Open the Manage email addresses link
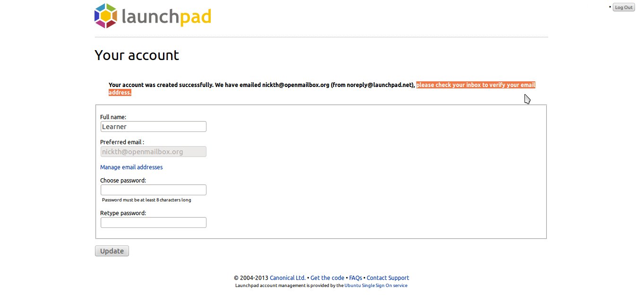The image size is (644, 305). coord(131,167)
